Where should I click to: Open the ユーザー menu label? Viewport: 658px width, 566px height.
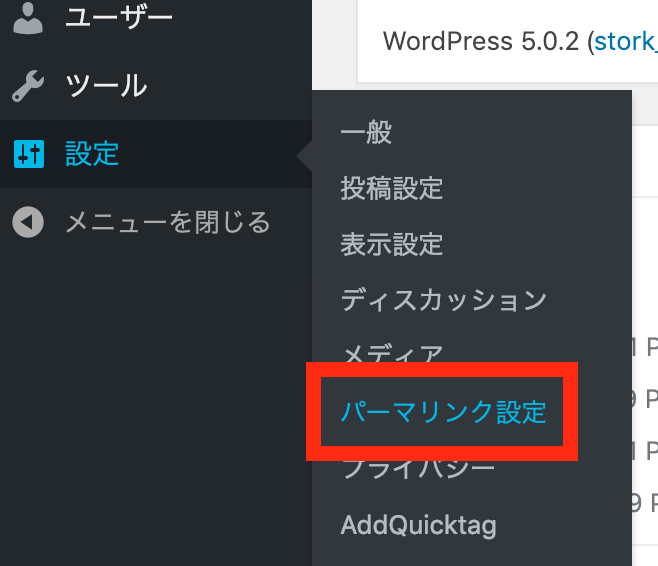119,18
